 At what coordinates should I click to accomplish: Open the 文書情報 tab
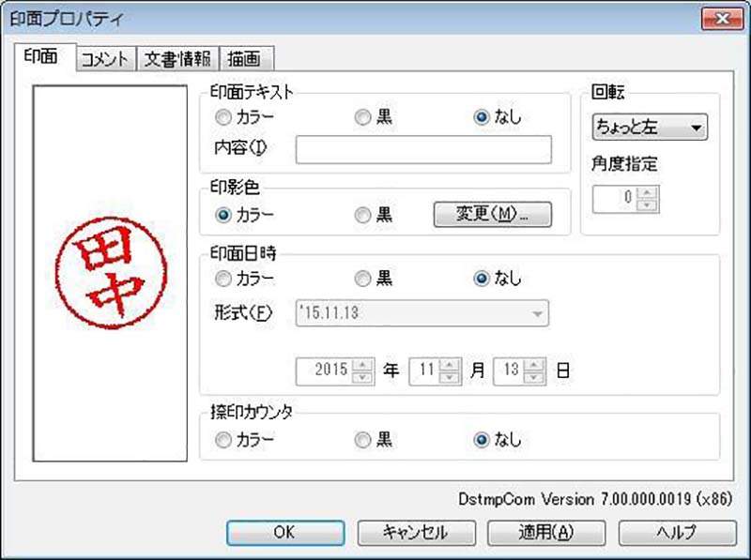pos(177,59)
